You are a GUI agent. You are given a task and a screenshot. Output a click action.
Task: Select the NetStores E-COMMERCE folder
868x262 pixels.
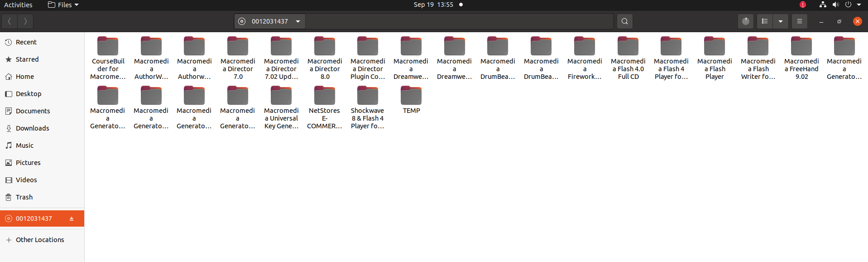coord(325,108)
